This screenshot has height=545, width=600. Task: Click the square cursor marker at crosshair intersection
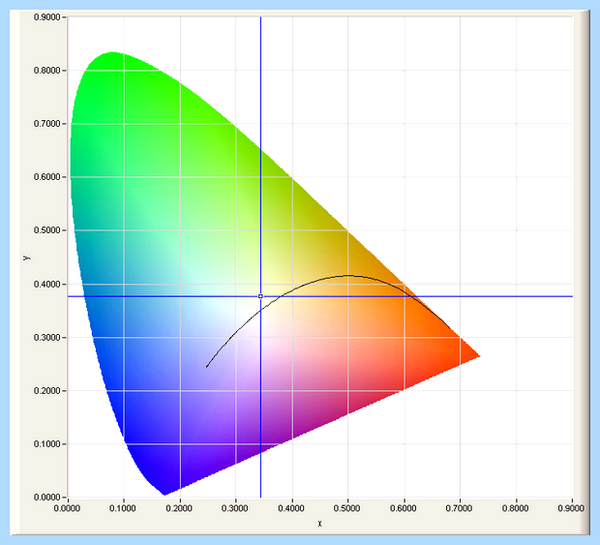261,296
